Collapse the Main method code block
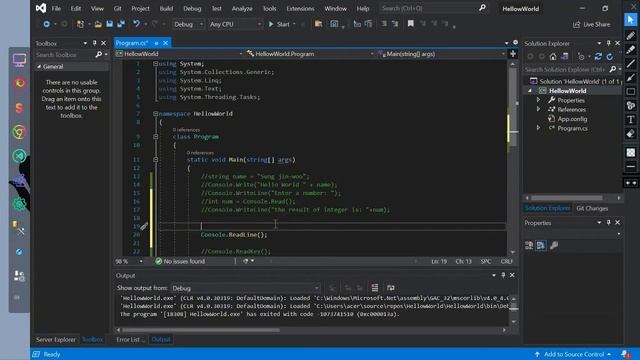The image size is (640, 360). click(156, 160)
